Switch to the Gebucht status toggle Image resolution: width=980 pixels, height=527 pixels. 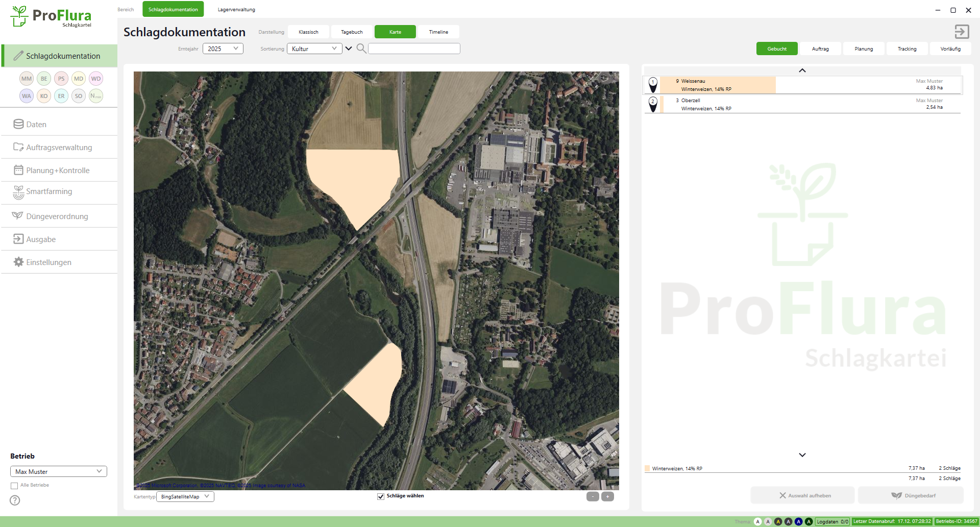point(777,49)
